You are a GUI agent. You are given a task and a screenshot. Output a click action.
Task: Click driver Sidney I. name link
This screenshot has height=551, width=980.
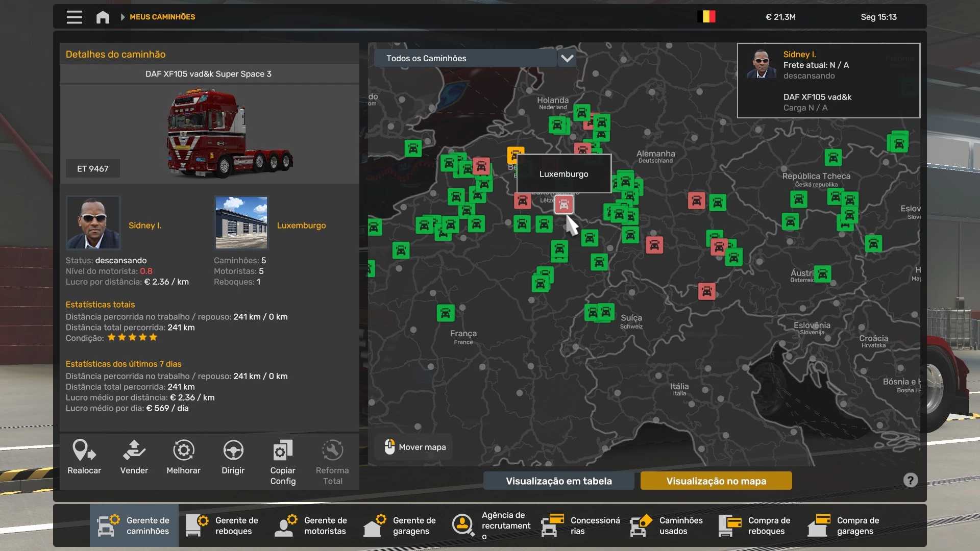(x=145, y=225)
